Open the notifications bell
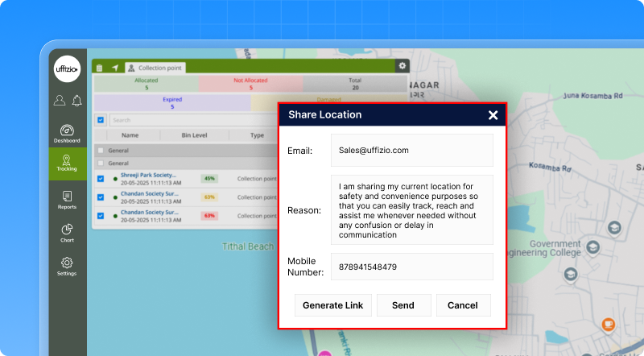 [x=76, y=101]
